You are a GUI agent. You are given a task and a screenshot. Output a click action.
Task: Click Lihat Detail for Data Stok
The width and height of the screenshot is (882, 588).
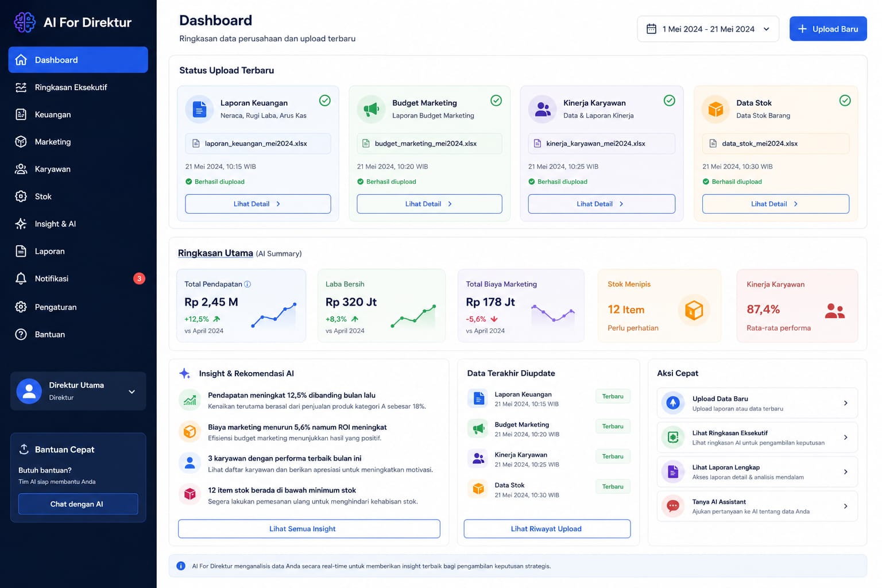click(775, 204)
